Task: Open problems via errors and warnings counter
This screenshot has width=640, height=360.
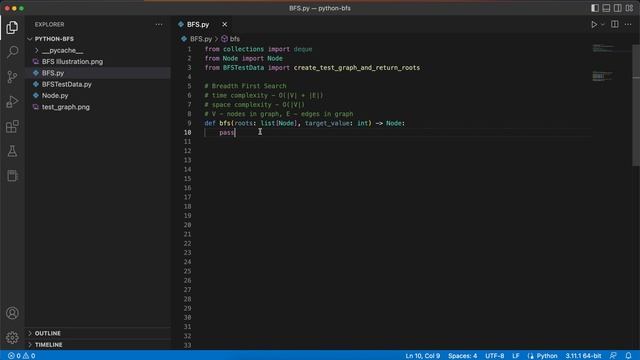Action: (21, 356)
